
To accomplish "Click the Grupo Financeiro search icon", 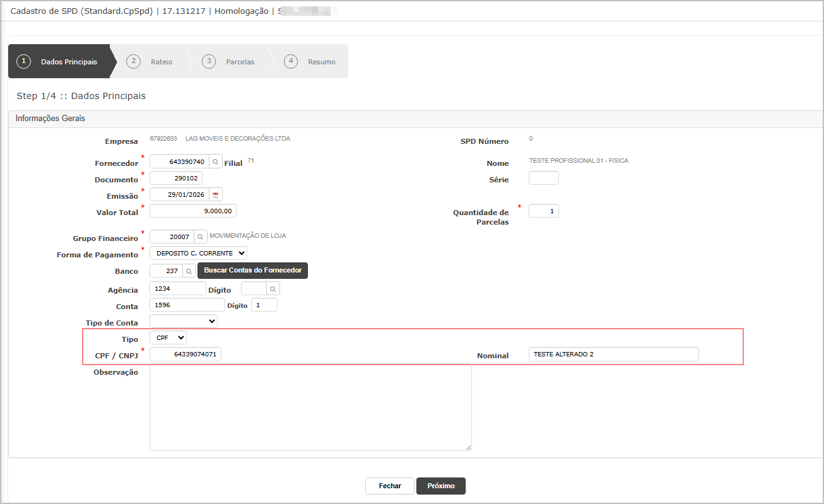I will [x=200, y=237].
